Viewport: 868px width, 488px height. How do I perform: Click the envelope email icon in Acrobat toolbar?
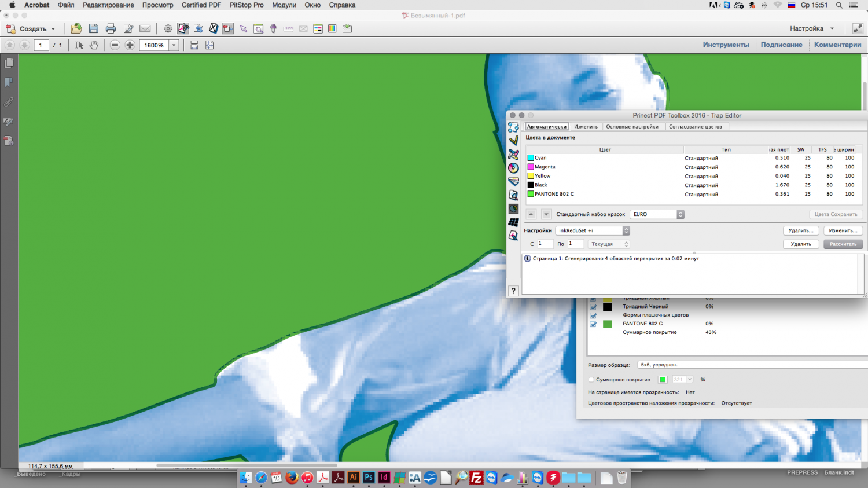[x=145, y=28]
